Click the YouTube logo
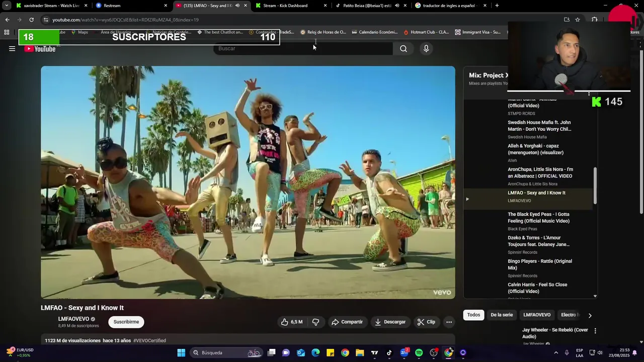The image size is (644, 362). pyautogui.click(x=40, y=49)
